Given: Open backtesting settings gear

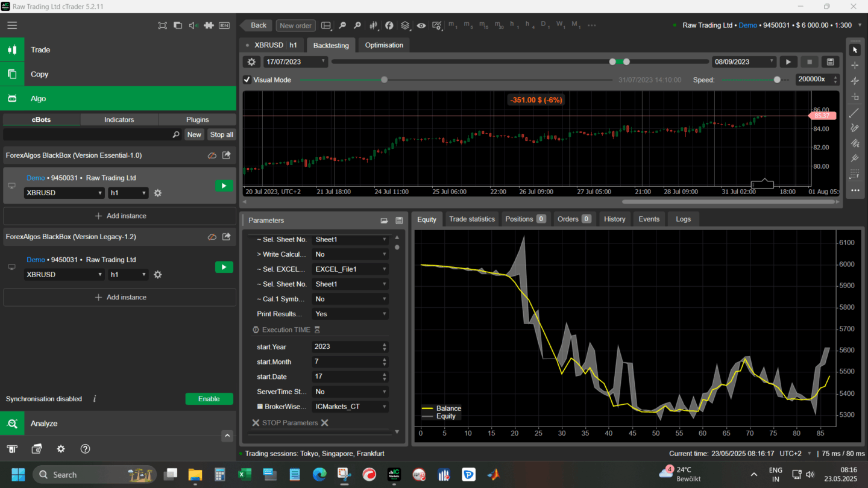Looking at the screenshot, I should point(251,62).
